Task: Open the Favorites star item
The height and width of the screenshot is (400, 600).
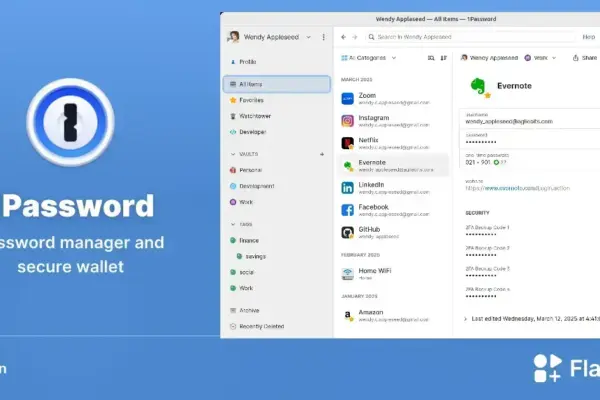Action: point(246,100)
